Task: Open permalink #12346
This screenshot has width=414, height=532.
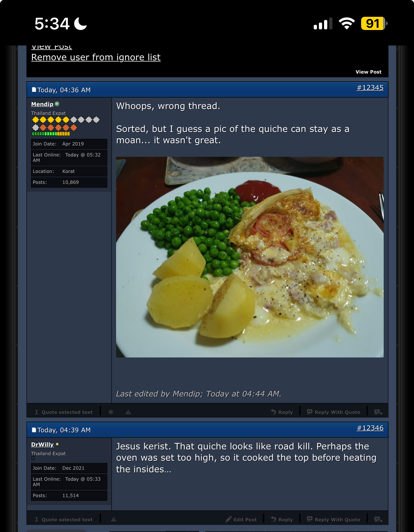Action: 370,428
